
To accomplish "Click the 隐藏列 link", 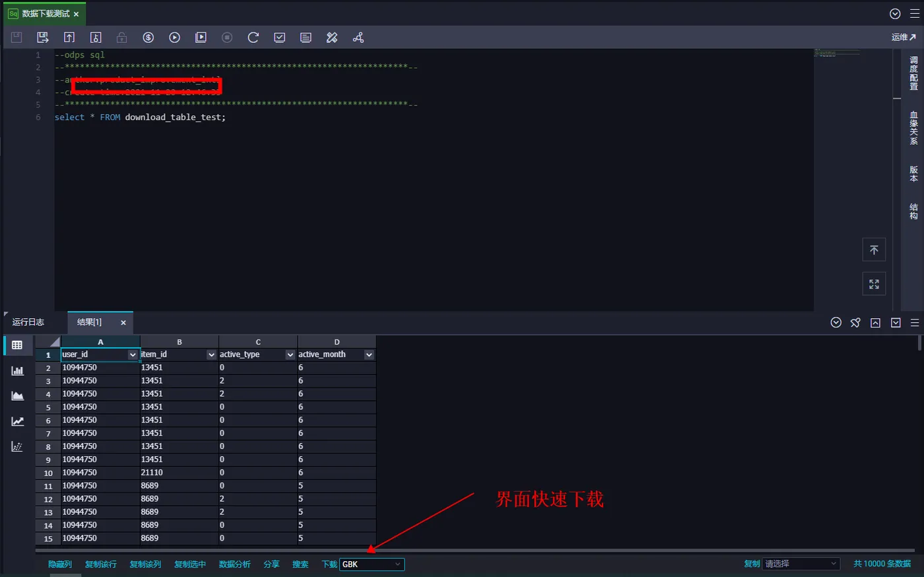I will point(60,564).
